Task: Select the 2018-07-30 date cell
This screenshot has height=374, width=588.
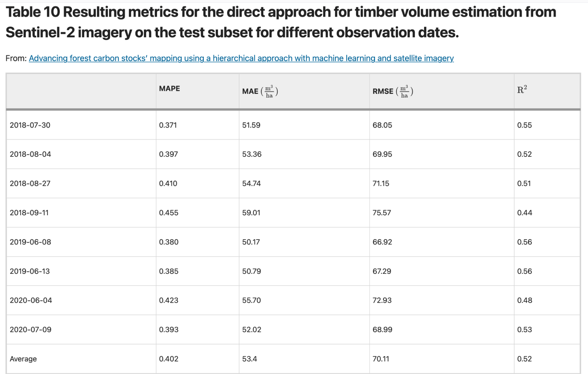Action: pos(30,125)
